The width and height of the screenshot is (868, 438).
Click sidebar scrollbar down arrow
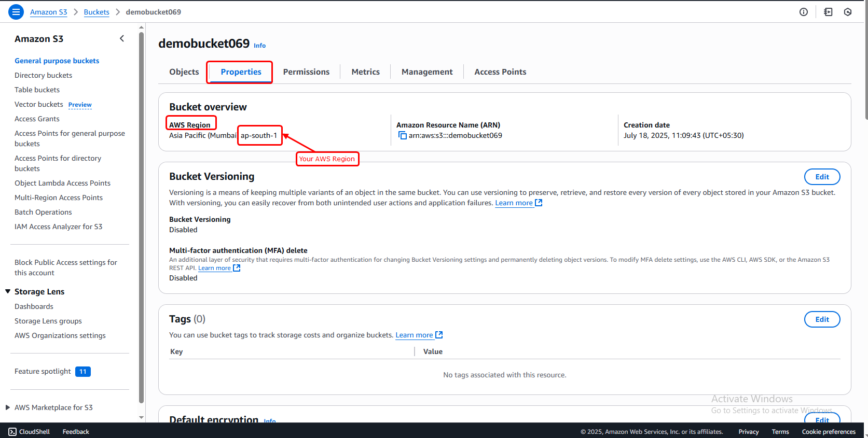[x=142, y=417]
